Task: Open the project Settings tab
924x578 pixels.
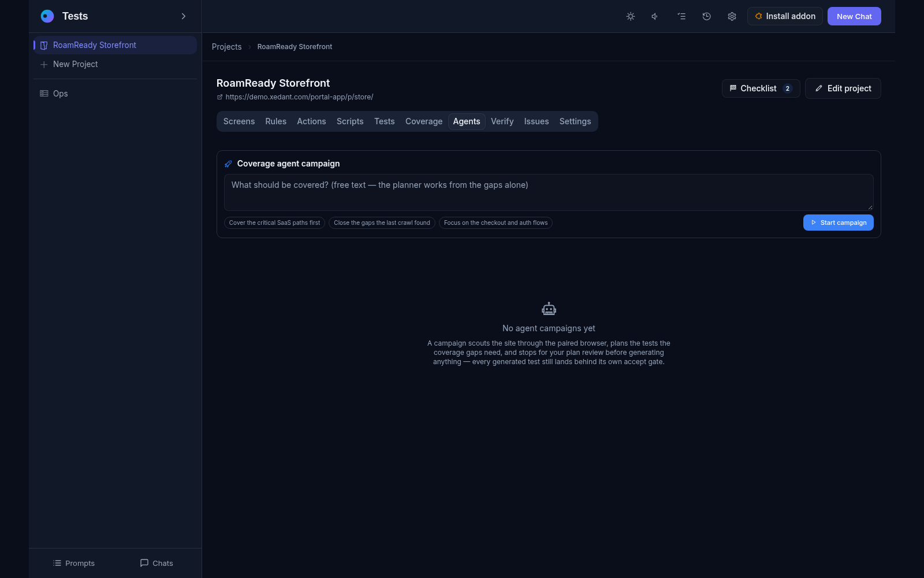Action: [x=575, y=121]
